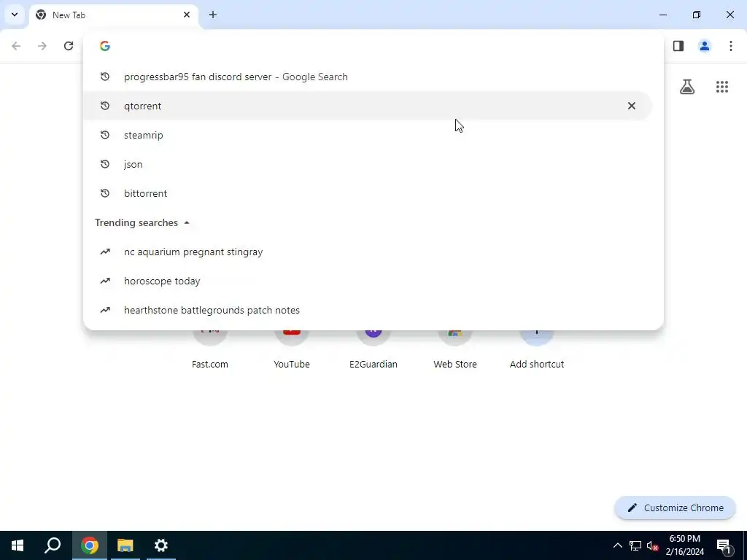Viewport: 747px width, 560px height.
Task: Choose the bittorrent suggestion
Action: (368, 193)
